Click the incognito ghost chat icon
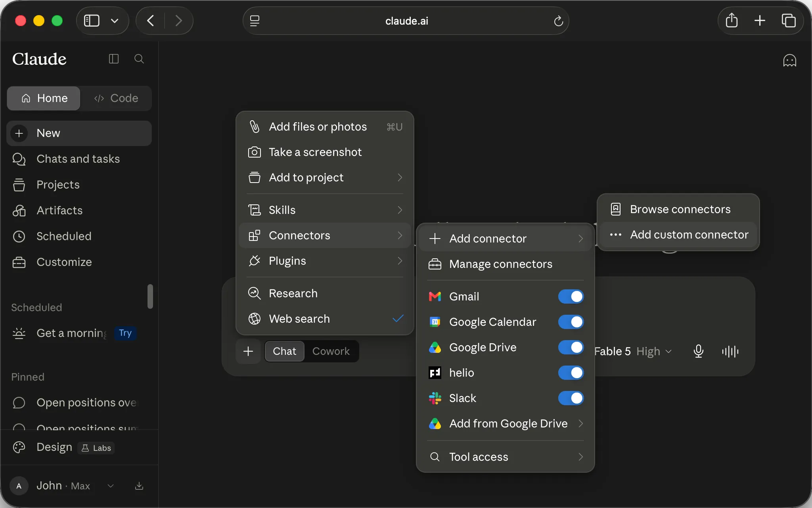Screen dimensions: 812x508 [x=789, y=60]
